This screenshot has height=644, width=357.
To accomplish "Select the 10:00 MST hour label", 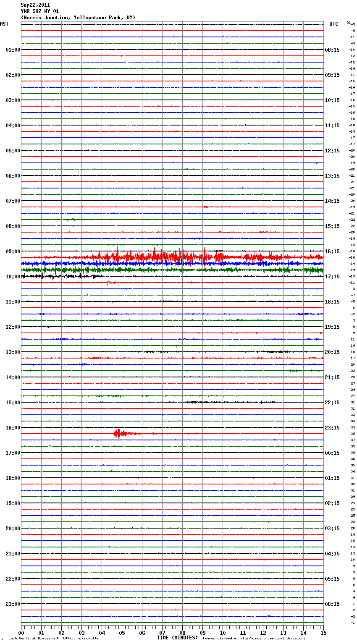I will [13, 277].
